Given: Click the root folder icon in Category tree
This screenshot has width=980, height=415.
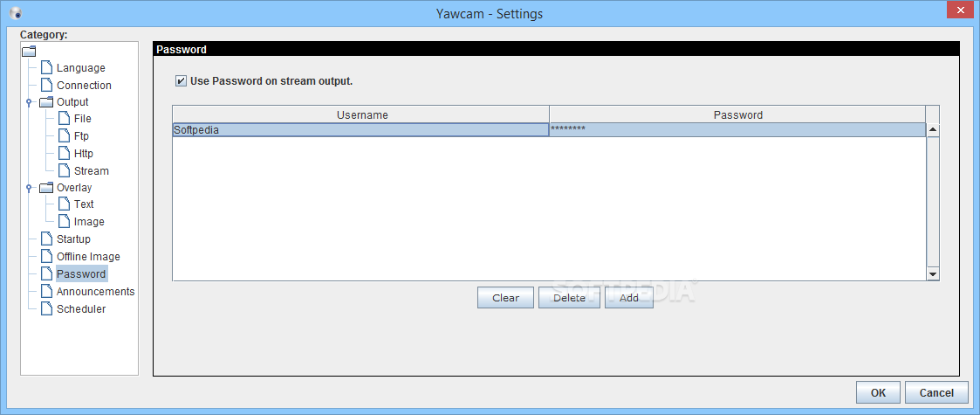Looking at the screenshot, I should click(x=29, y=51).
